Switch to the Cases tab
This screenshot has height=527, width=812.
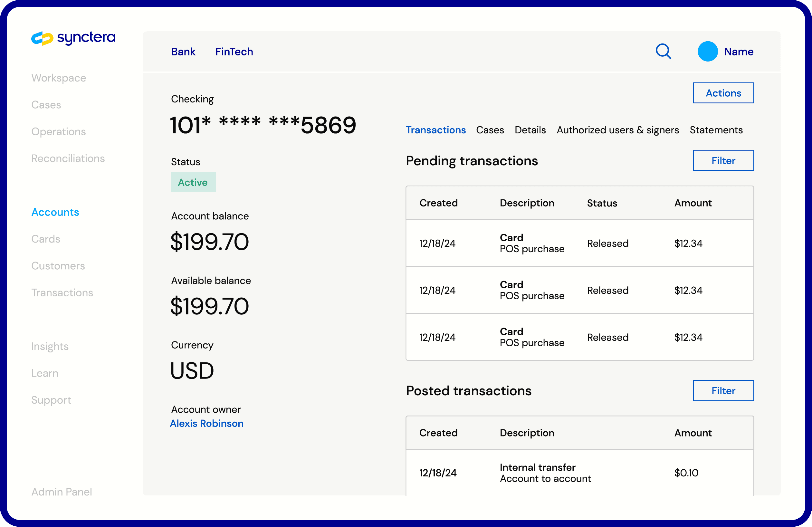pyautogui.click(x=490, y=130)
